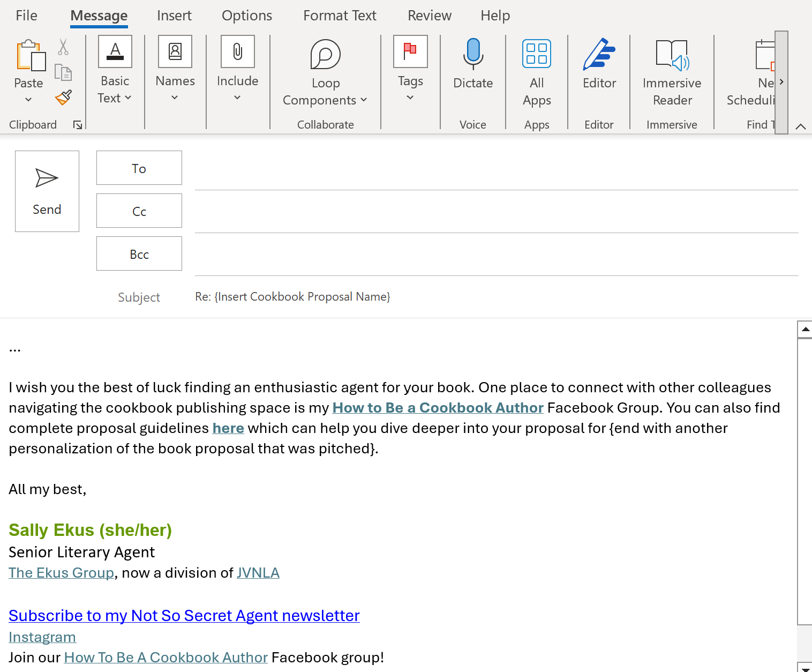Image resolution: width=812 pixels, height=672 pixels.
Task: Click the Cut scissors icon
Action: pyautogui.click(x=63, y=47)
